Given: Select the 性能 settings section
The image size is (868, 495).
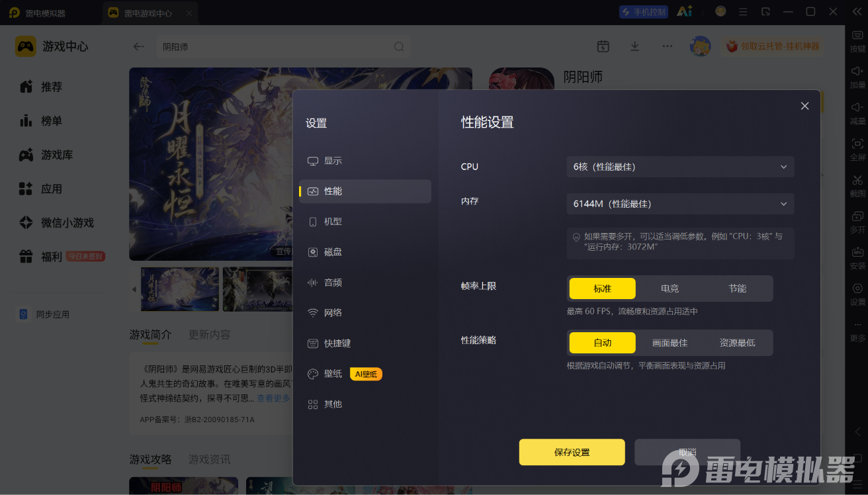Looking at the screenshot, I should (365, 191).
